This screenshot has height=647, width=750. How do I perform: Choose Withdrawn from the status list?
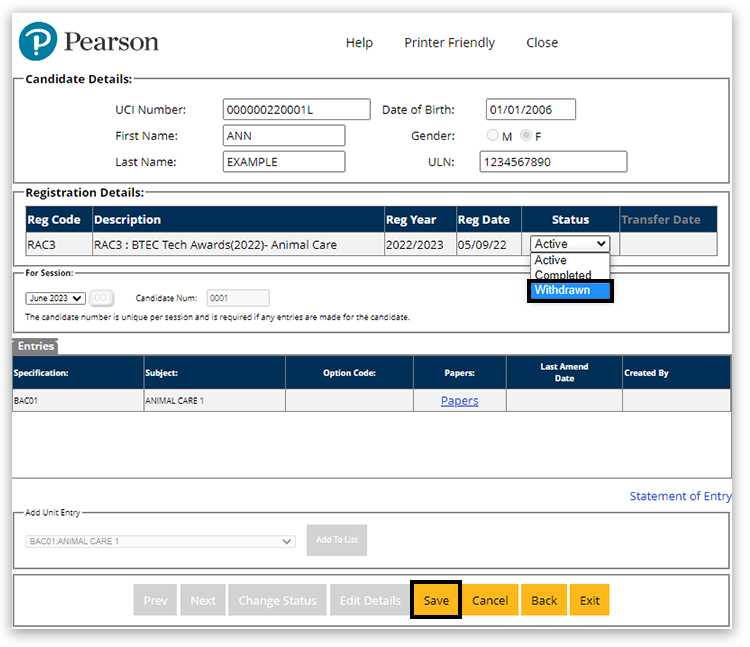(570, 290)
